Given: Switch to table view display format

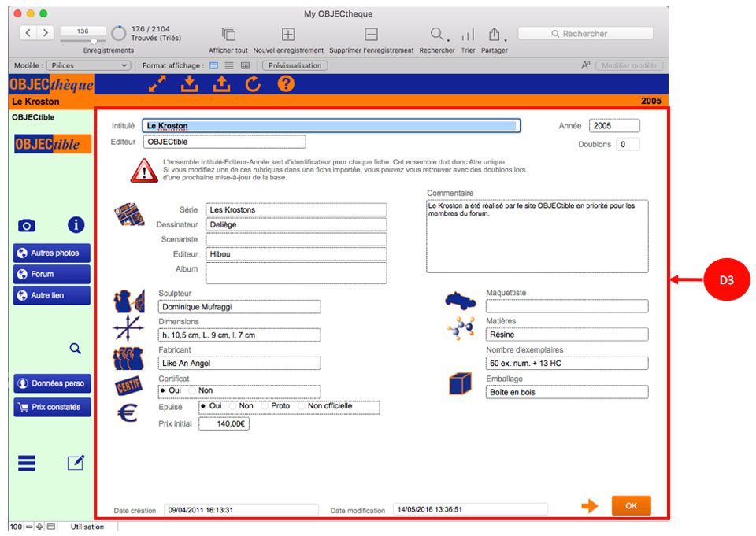Looking at the screenshot, I should pyautogui.click(x=246, y=65).
